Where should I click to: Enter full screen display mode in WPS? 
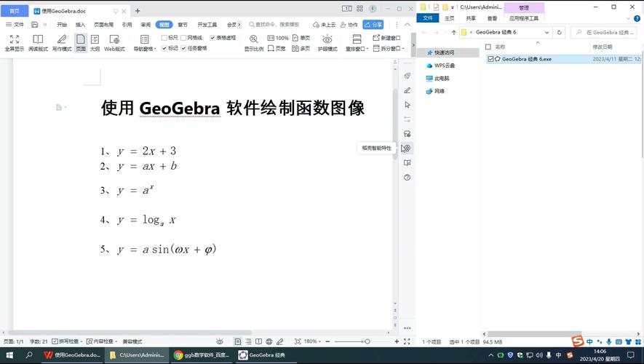pyautogui.click(x=15, y=43)
